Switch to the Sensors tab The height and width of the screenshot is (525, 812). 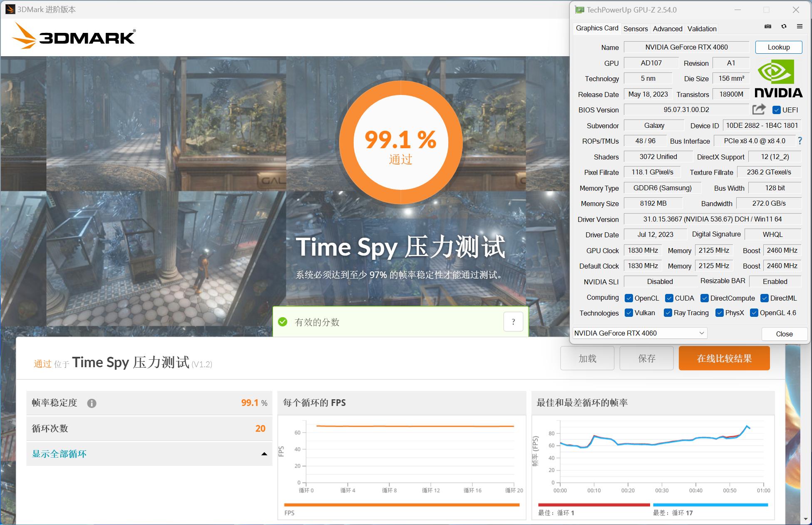636,28
